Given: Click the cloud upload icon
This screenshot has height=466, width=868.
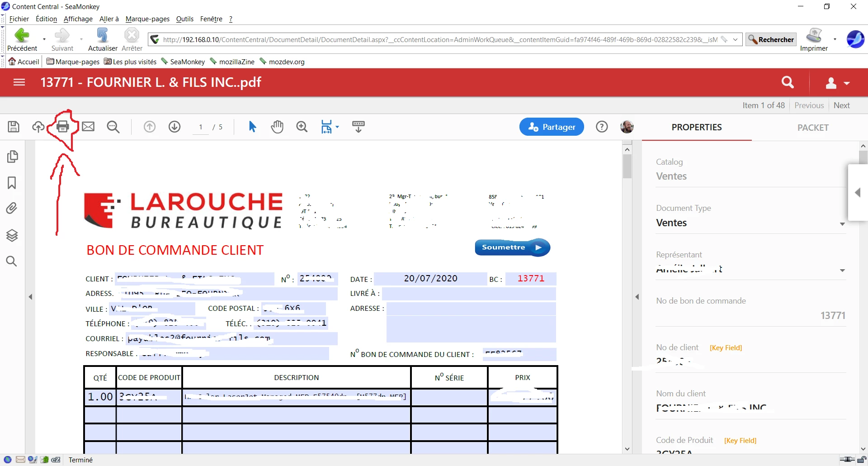Looking at the screenshot, I should (x=38, y=127).
